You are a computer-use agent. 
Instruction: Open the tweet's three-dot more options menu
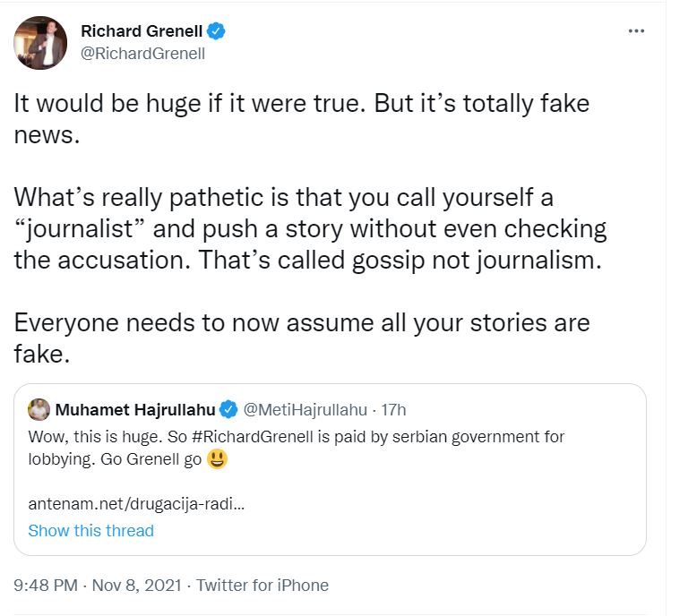coord(636,30)
